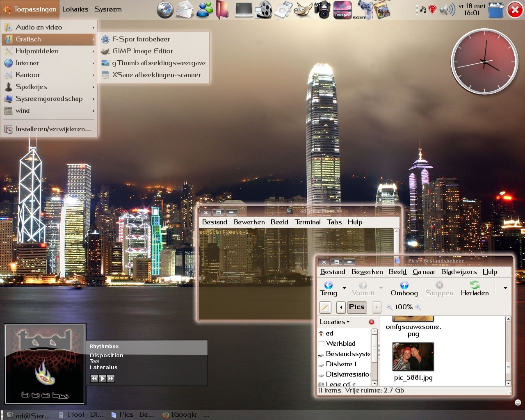The image size is (525, 420).
Task: Open Installeren/verwijderen... menu entry
Action: tap(49, 129)
